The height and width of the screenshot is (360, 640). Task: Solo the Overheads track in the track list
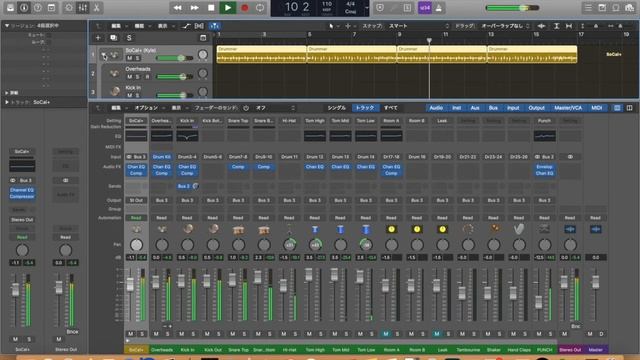pos(138,77)
